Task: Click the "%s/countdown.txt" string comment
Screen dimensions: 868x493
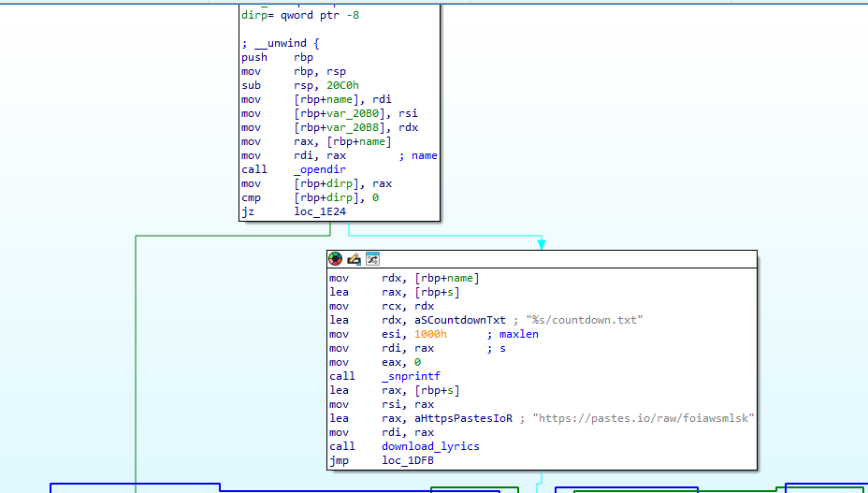Action: pos(585,320)
